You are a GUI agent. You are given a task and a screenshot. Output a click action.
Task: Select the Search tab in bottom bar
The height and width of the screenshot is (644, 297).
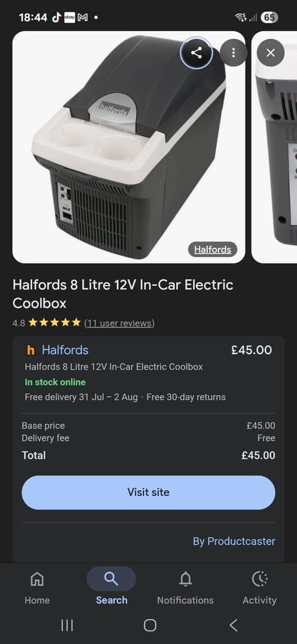[x=111, y=587]
